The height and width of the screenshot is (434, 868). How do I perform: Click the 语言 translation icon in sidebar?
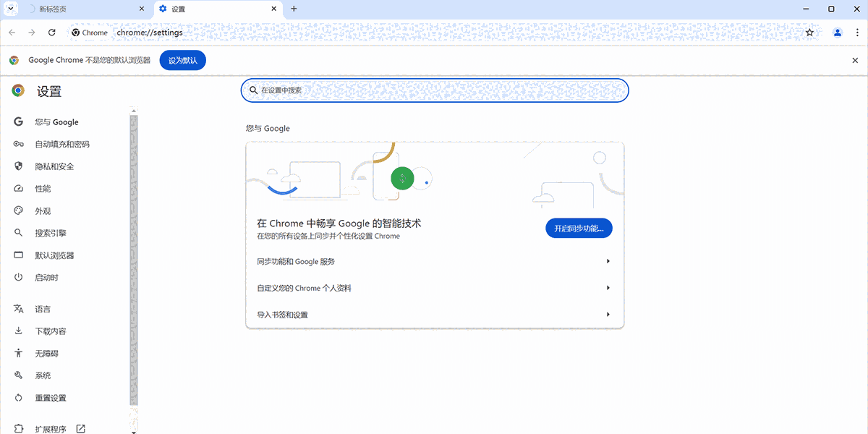[19, 308]
